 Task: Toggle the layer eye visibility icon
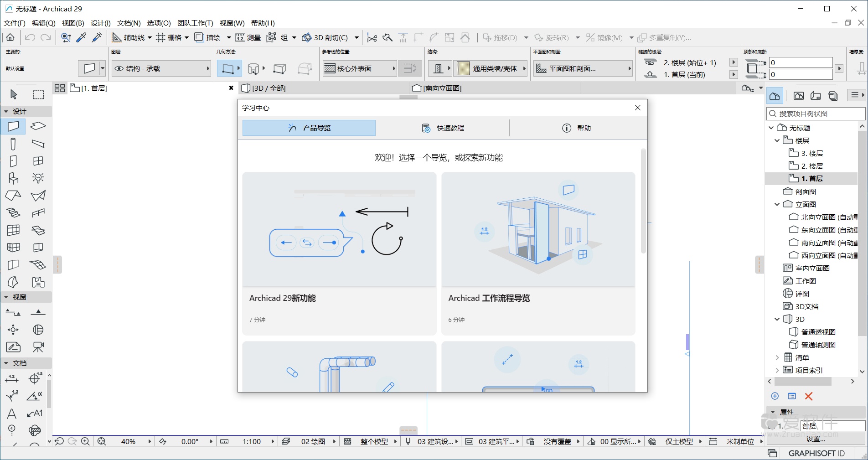click(x=119, y=68)
